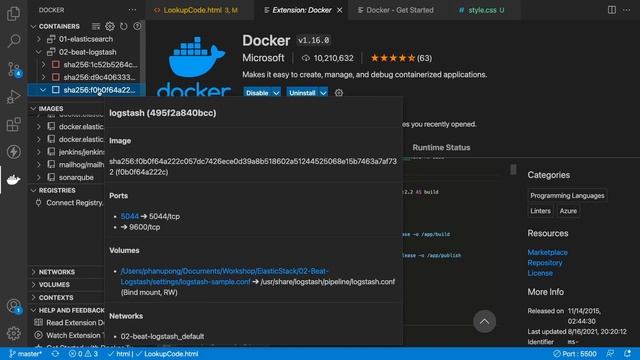Click the scroll-to-top round arrow button
Viewport: 640px width, 360px height.
(x=484, y=321)
